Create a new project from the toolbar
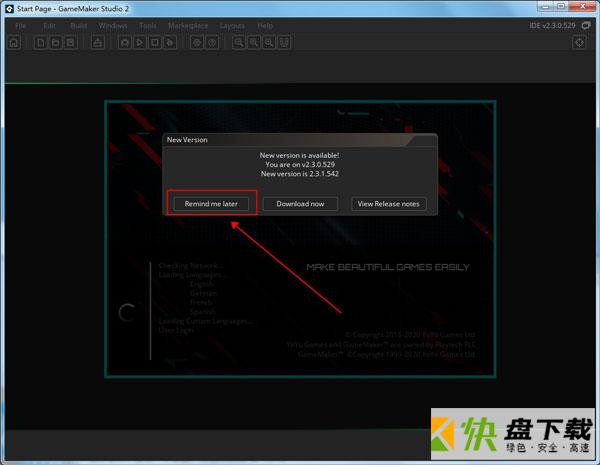Viewport: 600px width, 465px height. pos(40,42)
